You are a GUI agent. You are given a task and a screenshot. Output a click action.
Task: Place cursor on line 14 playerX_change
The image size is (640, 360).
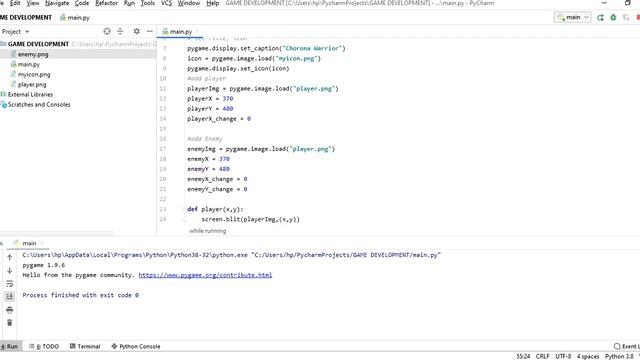(x=219, y=119)
